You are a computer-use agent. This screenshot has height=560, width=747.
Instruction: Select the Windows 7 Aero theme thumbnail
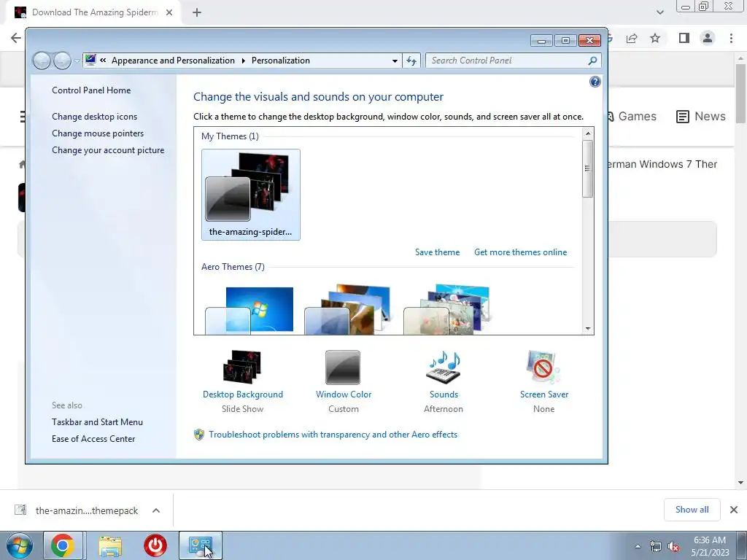(249, 310)
